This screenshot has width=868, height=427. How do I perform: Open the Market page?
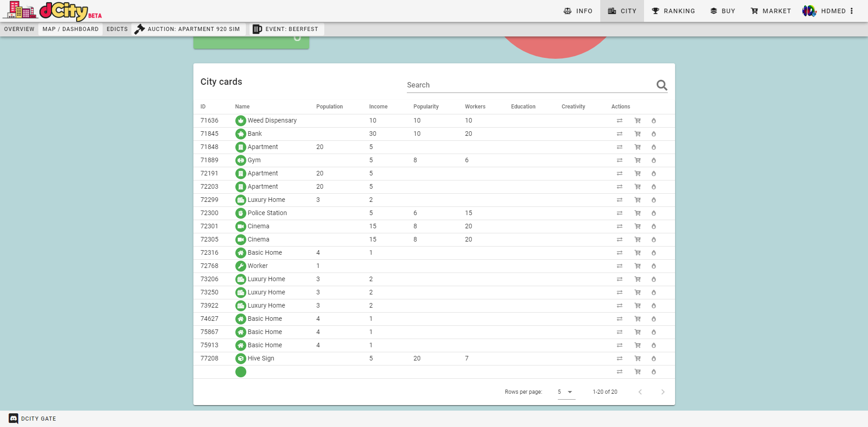coord(771,11)
